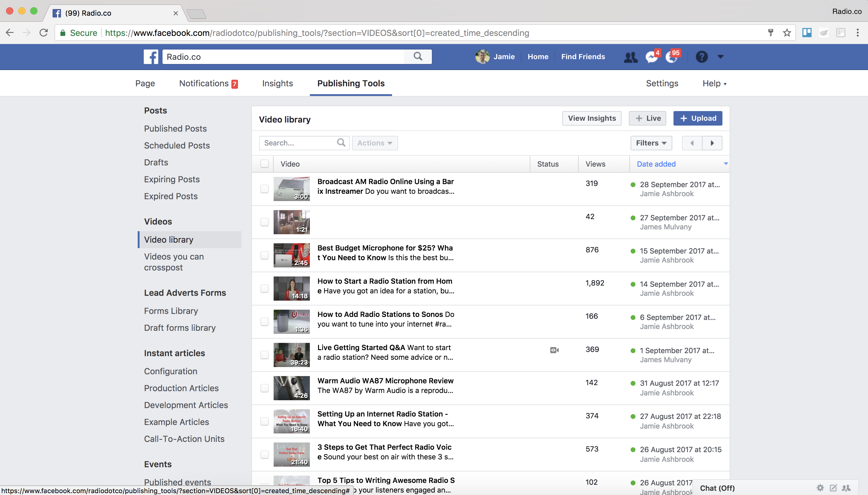The height and width of the screenshot is (495, 868).
Task: Open Videos you can crosspost
Action: click(174, 262)
